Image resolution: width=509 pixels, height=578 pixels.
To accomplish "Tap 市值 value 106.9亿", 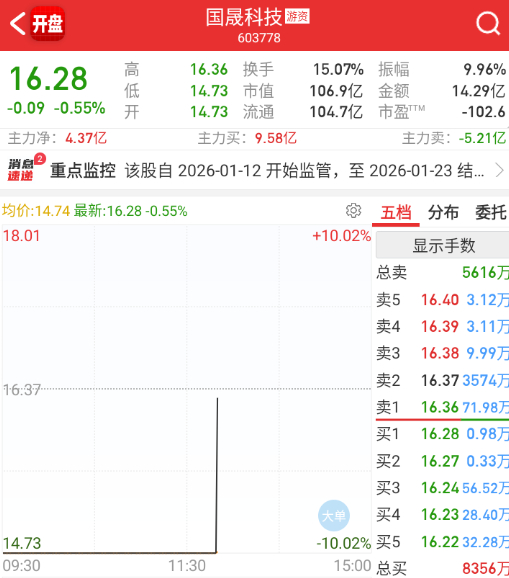I will click(x=336, y=91).
